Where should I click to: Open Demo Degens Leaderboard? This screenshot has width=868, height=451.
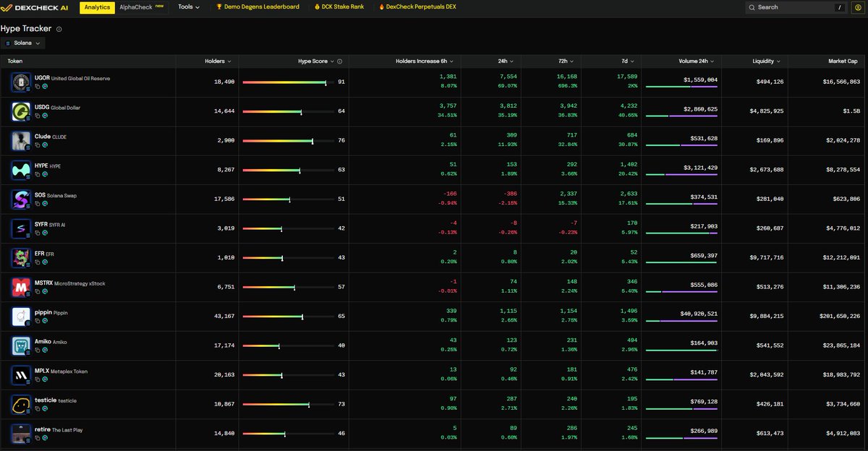[258, 7]
